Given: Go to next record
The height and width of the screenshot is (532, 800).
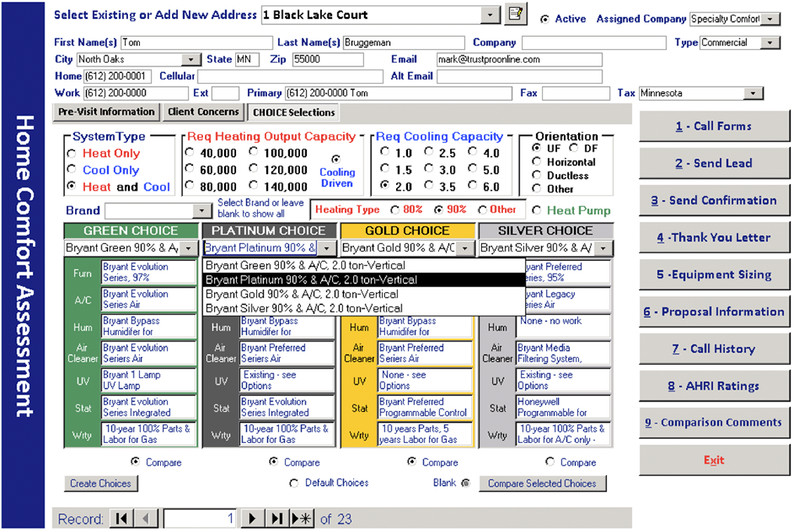Looking at the screenshot, I should pyautogui.click(x=252, y=519).
